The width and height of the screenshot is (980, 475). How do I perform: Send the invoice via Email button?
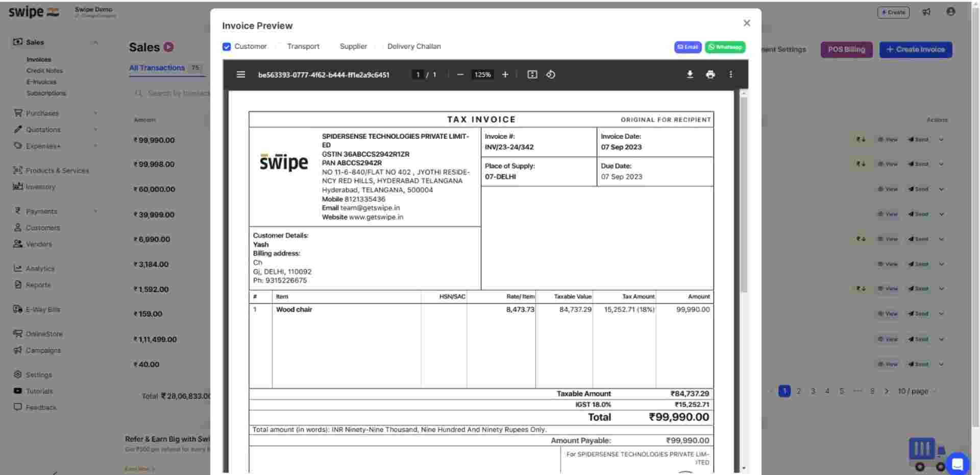click(688, 47)
